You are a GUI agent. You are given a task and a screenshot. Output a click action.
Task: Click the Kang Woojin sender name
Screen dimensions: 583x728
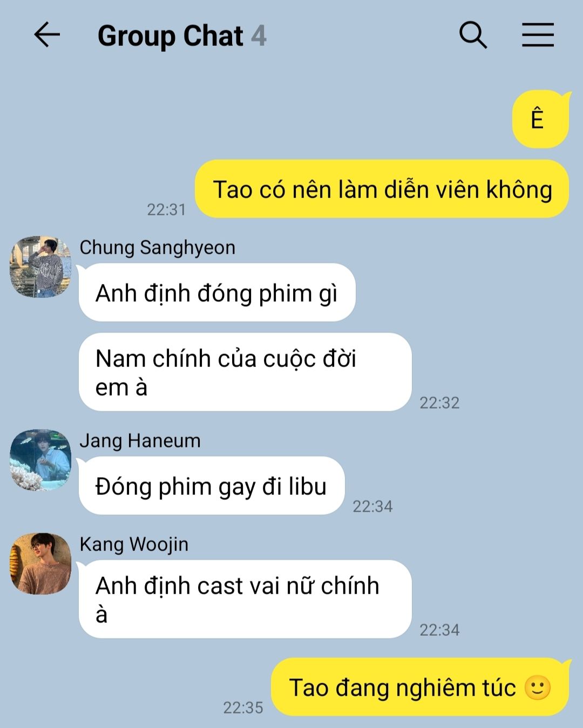[x=134, y=544]
